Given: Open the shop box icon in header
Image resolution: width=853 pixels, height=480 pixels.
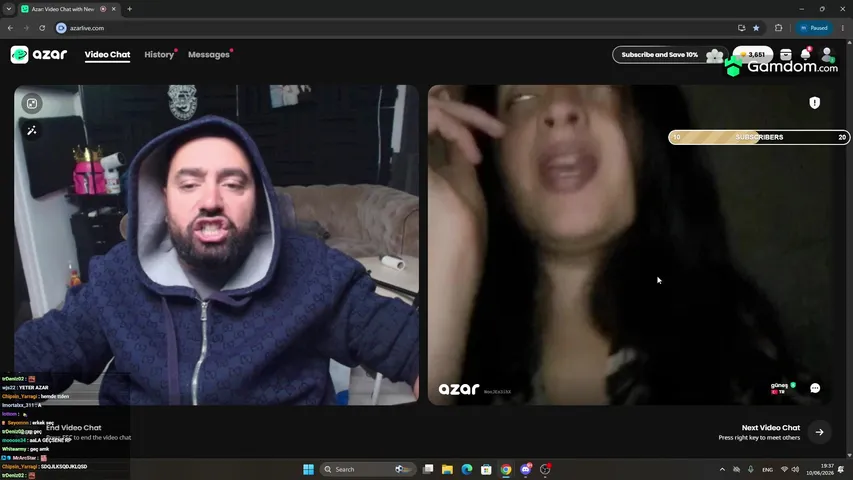Looking at the screenshot, I should pos(786,54).
